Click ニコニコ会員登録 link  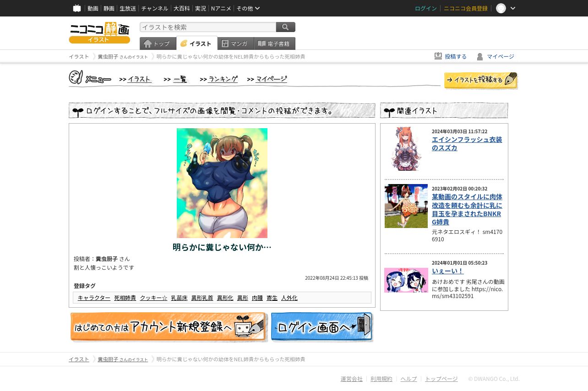click(466, 8)
